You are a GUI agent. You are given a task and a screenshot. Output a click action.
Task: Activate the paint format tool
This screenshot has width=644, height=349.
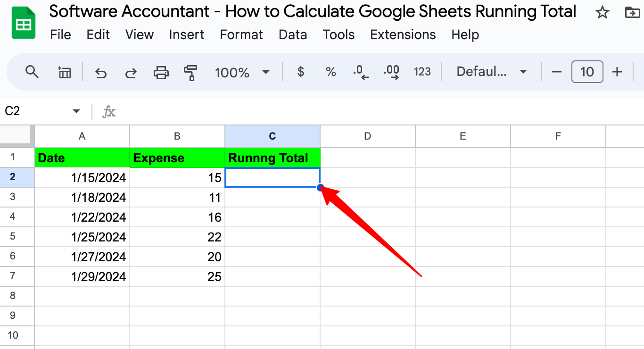[x=190, y=72]
